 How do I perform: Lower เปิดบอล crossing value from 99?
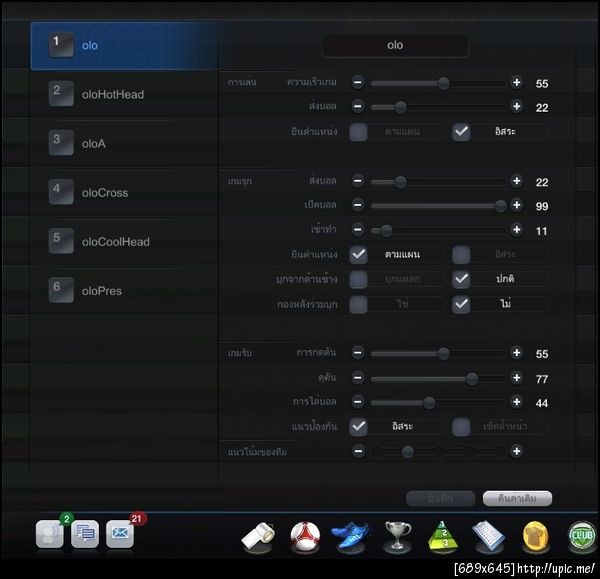click(x=358, y=205)
